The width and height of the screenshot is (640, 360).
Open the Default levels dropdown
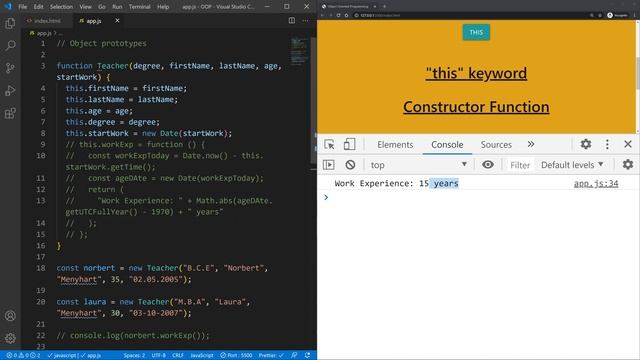coord(572,165)
